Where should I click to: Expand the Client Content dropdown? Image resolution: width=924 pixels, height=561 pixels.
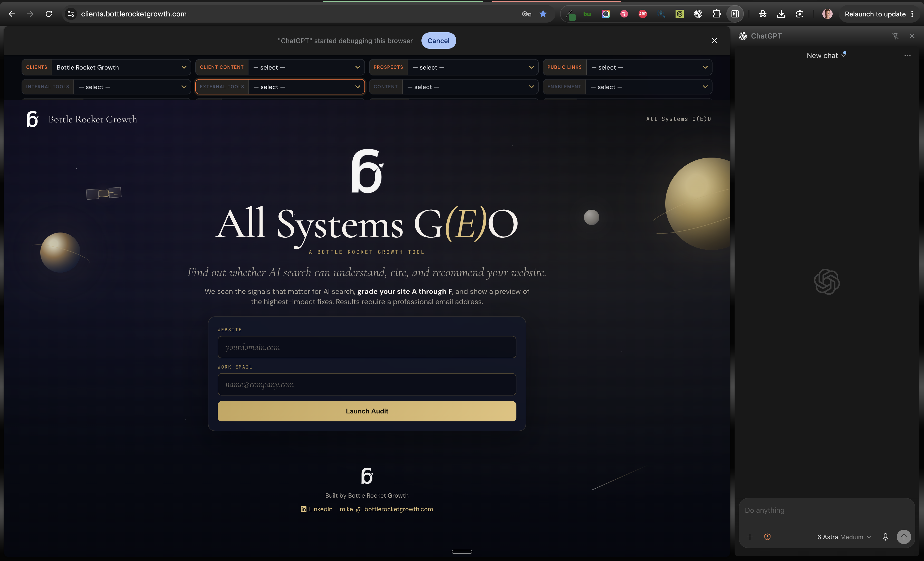click(280, 67)
